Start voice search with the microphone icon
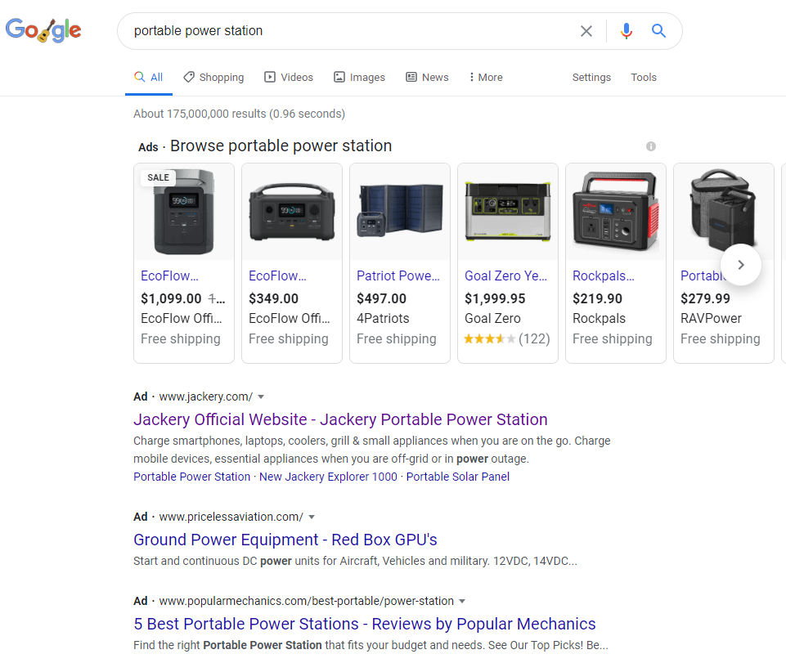This screenshot has height=672, width=786. [626, 31]
